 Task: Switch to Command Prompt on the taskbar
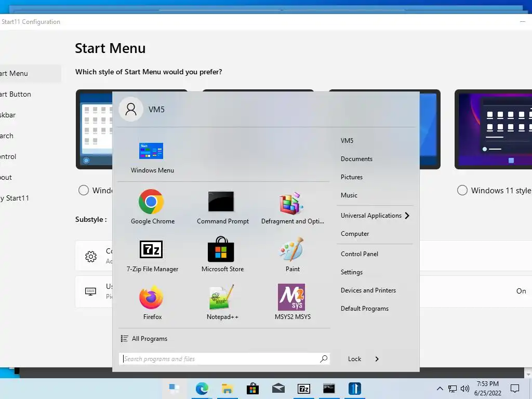point(329,389)
